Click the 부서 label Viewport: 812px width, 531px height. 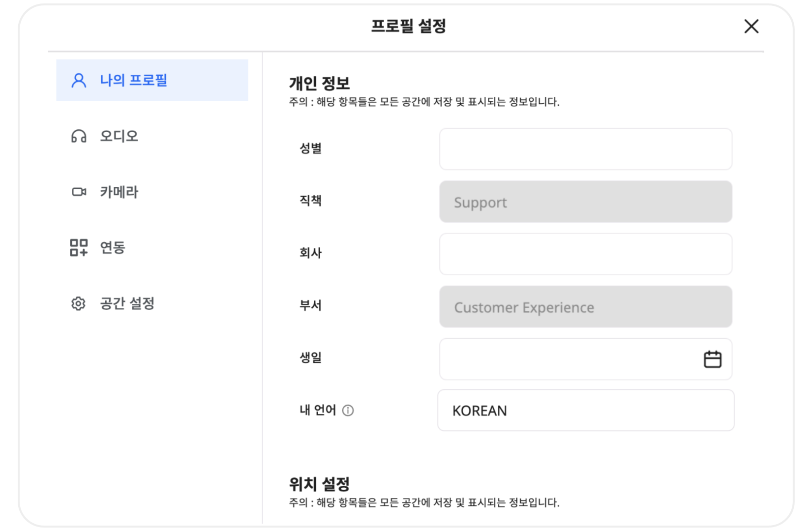pos(310,305)
